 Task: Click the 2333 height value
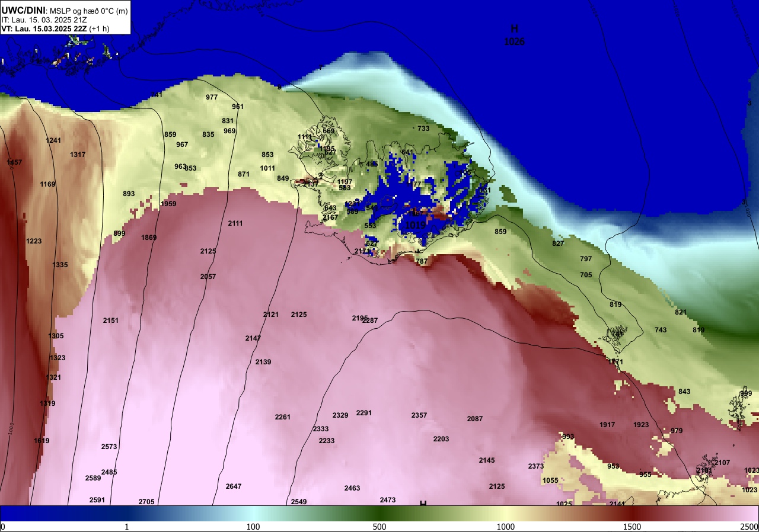tap(321, 429)
